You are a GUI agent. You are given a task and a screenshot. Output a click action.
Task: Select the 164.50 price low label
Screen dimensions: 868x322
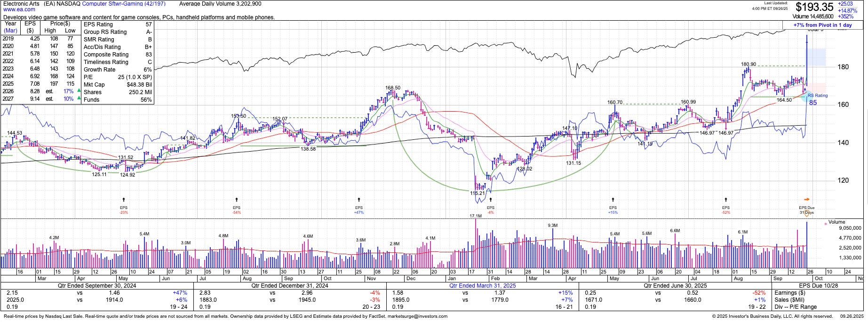pos(784,100)
